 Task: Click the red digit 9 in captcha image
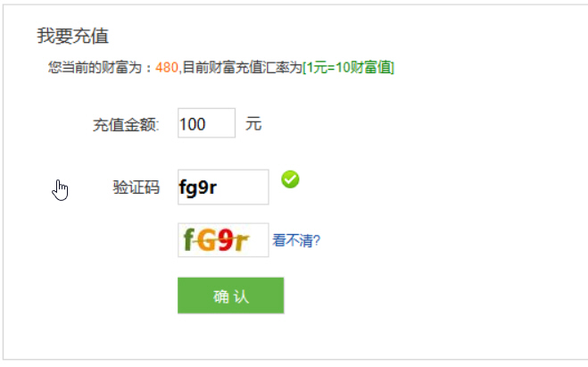[x=226, y=240]
